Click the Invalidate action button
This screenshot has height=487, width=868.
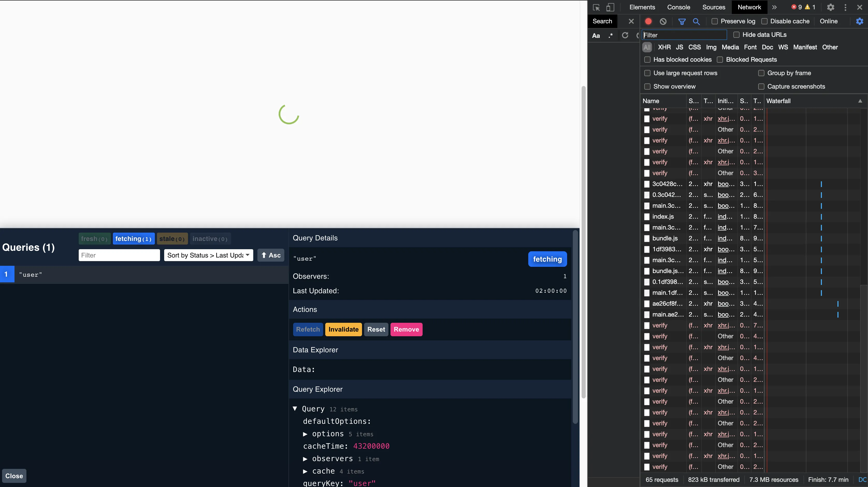click(343, 329)
